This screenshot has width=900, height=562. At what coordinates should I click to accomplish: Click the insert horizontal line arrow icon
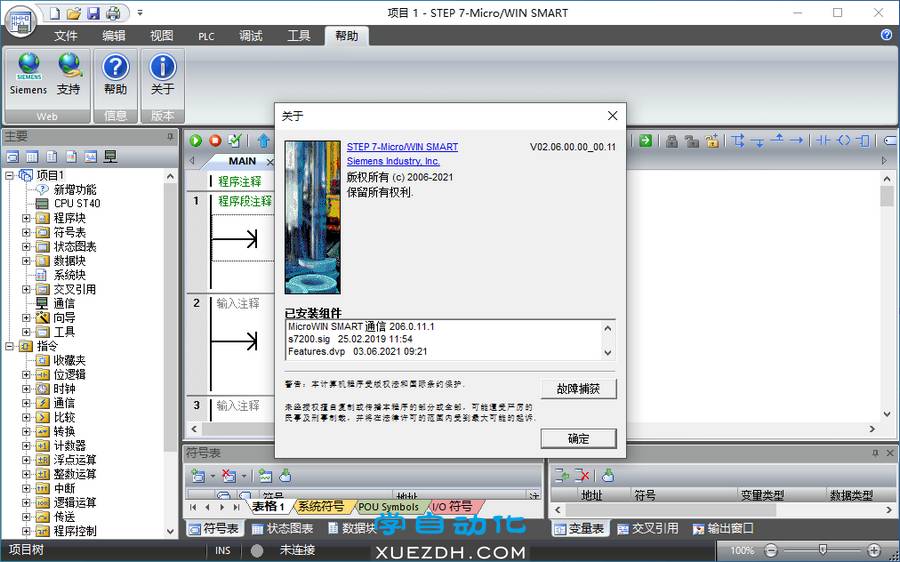796,141
